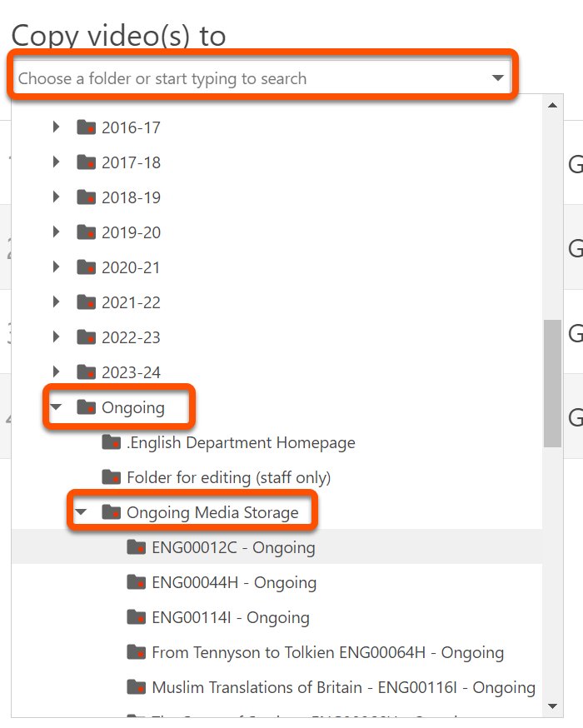Click the Muslim Translations of Britain folder icon
This screenshot has height=728, width=583.
(136, 687)
